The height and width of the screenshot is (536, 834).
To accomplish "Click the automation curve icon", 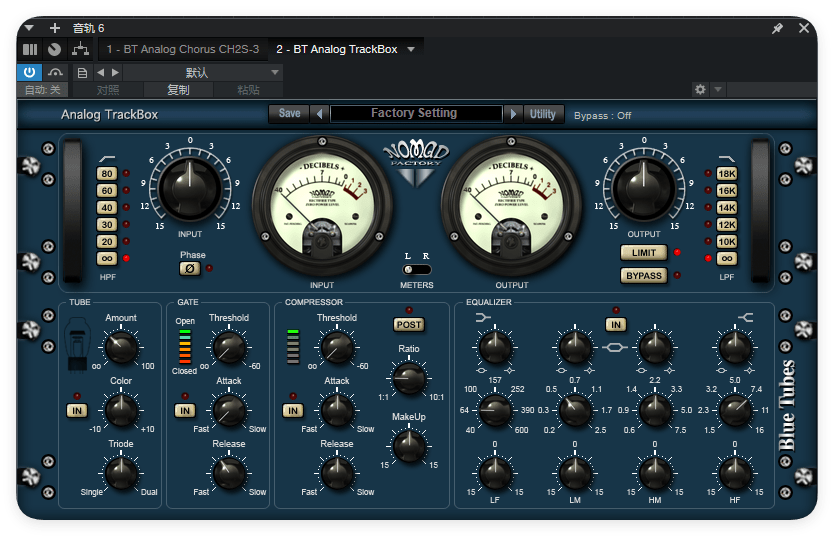I will (55, 72).
